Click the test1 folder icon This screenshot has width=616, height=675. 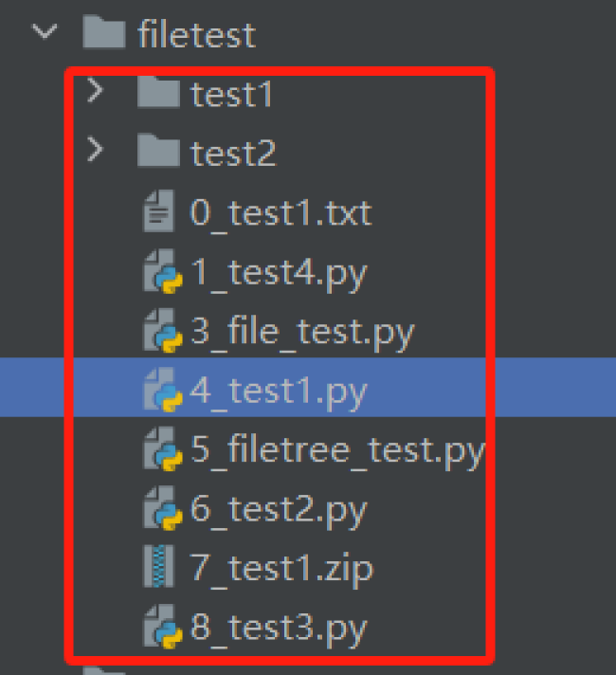(158, 92)
